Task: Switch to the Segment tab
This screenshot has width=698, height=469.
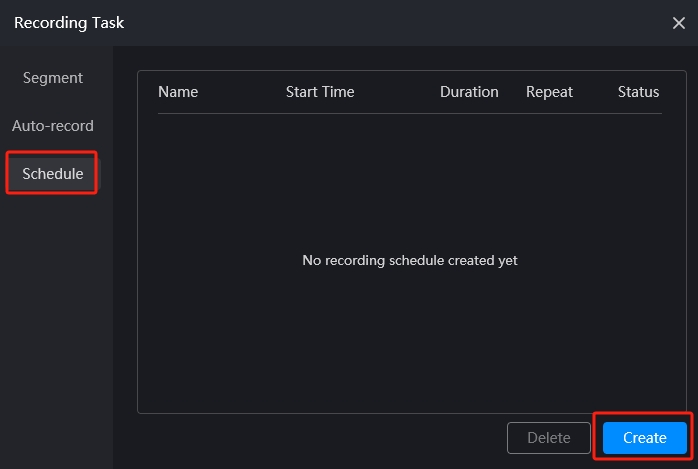Action: tap(53, 78)
